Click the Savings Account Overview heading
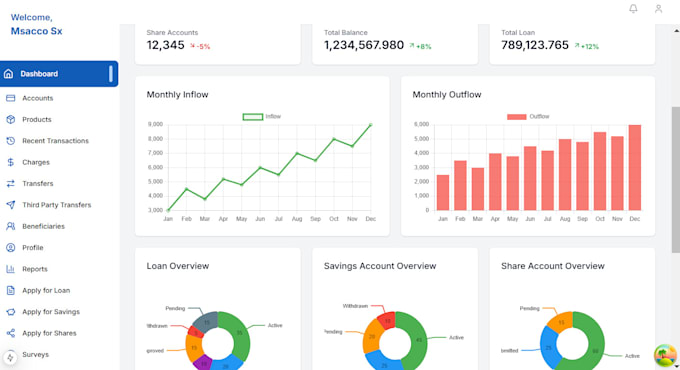This screenshot has width=680, height=370. coord(380,266)
